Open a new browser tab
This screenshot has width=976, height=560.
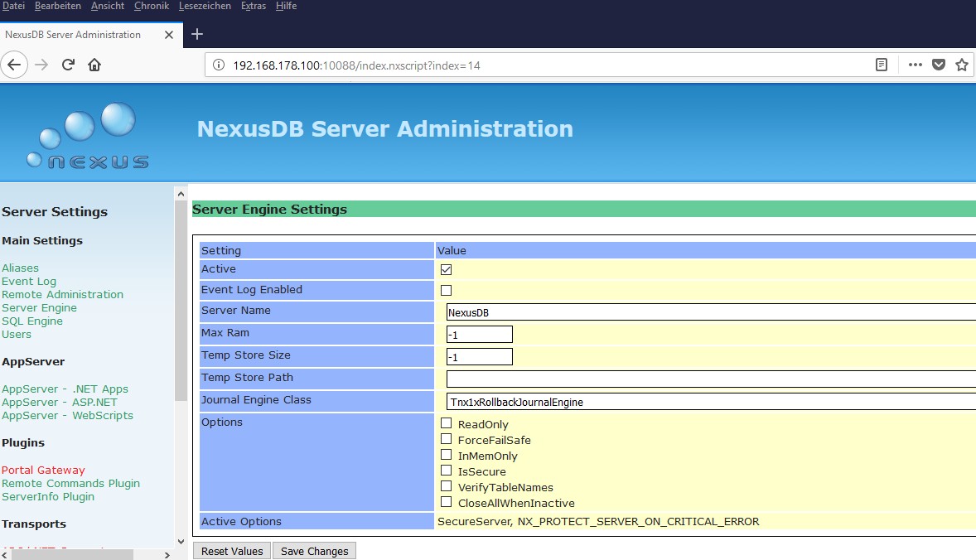point(196,34)
